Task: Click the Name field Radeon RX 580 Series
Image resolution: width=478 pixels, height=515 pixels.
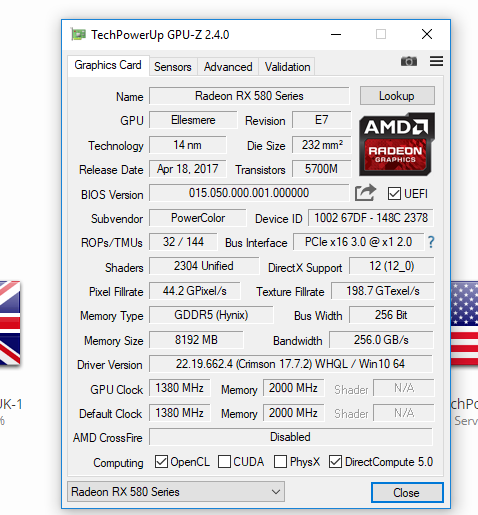Action: pyautogui.click(x=249, y=96)
